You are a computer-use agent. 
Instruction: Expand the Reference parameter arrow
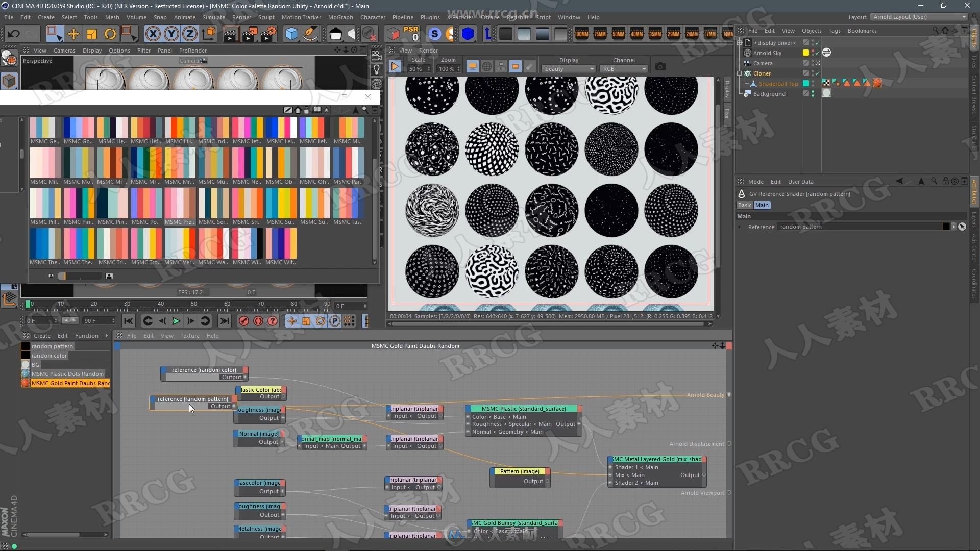[740, 227]
